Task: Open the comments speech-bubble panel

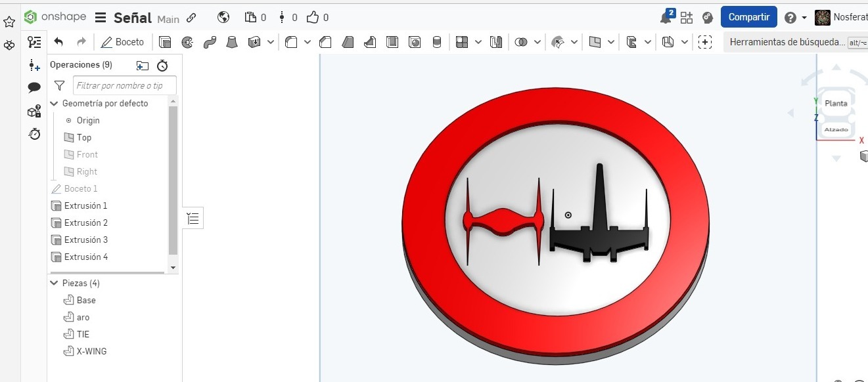Action: point(35,87)
